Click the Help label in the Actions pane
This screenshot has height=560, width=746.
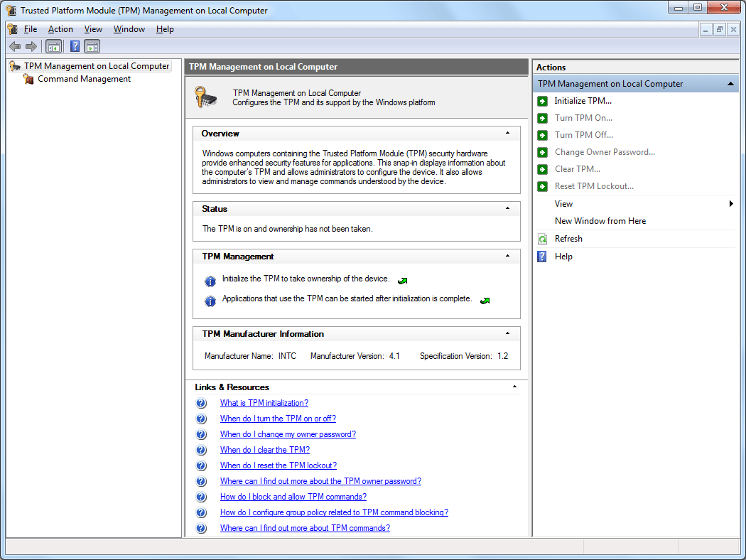click(x=563, y=257)
